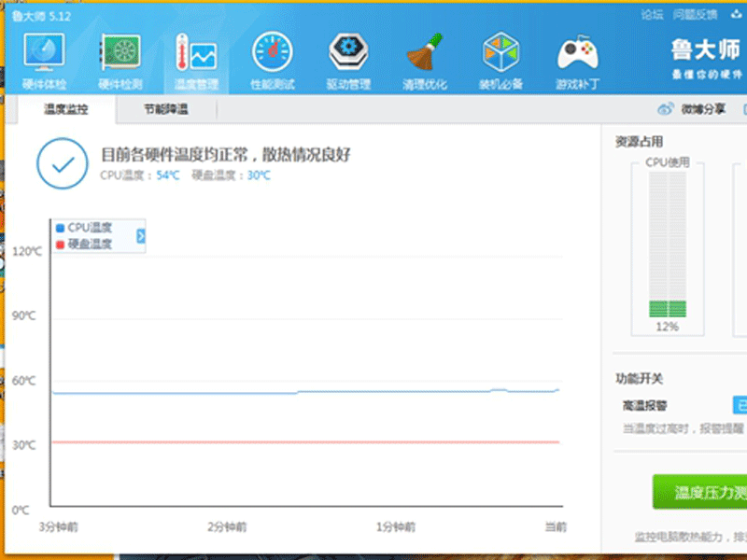Click the red hard disk temperature line
Image resolution: width=747 pixels, height=560 pixels.
[x=305, y=442]
